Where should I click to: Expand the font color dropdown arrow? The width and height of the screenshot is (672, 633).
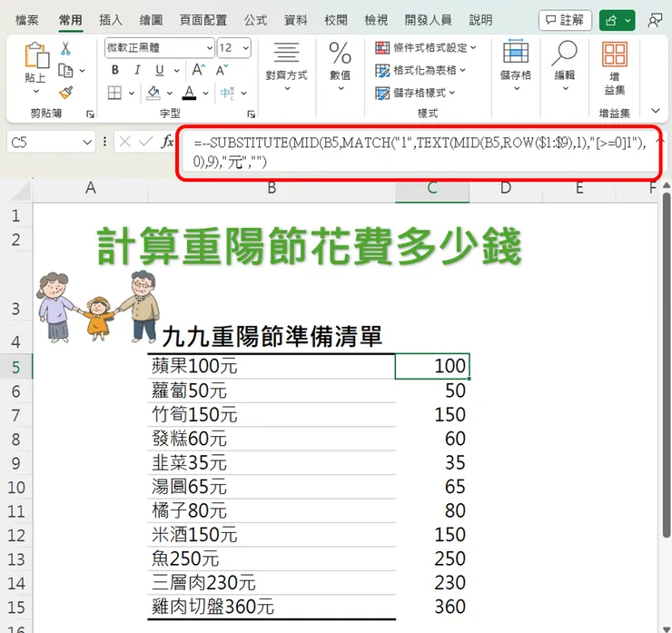[x=206, y=93]
